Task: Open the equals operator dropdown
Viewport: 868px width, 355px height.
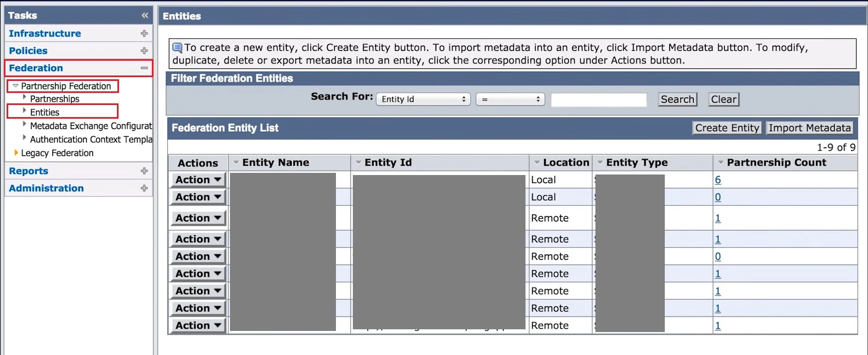Action: [510, 99]
